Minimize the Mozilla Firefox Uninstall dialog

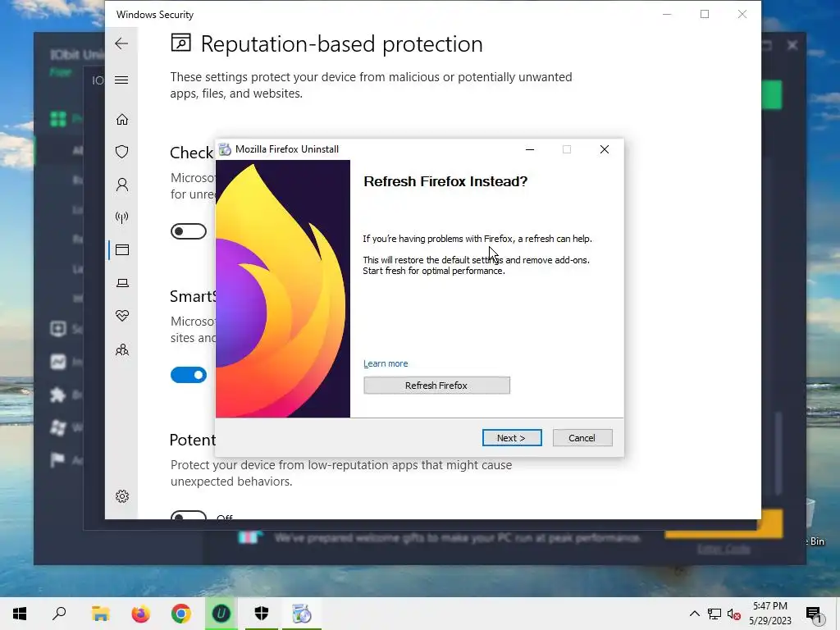coord(530,149)
